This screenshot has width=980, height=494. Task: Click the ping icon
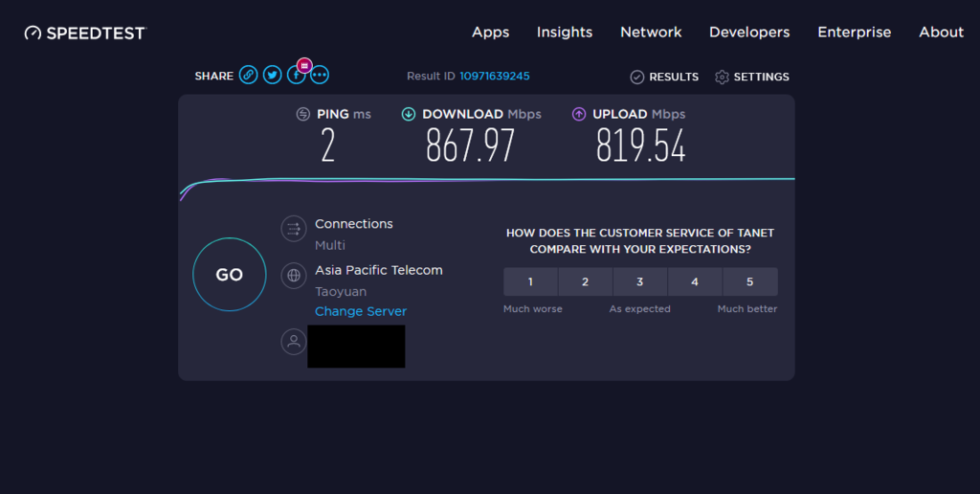coord(303,114)
